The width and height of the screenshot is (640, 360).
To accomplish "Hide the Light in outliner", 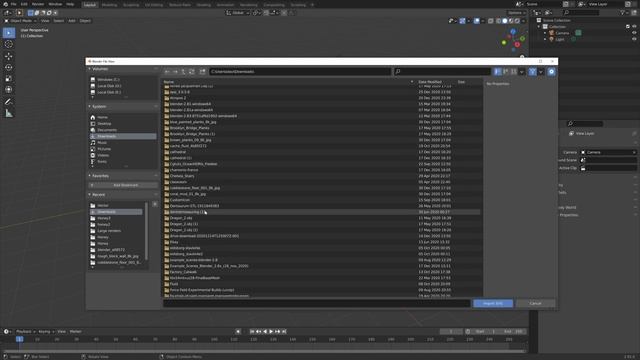I will click(634, 39).
